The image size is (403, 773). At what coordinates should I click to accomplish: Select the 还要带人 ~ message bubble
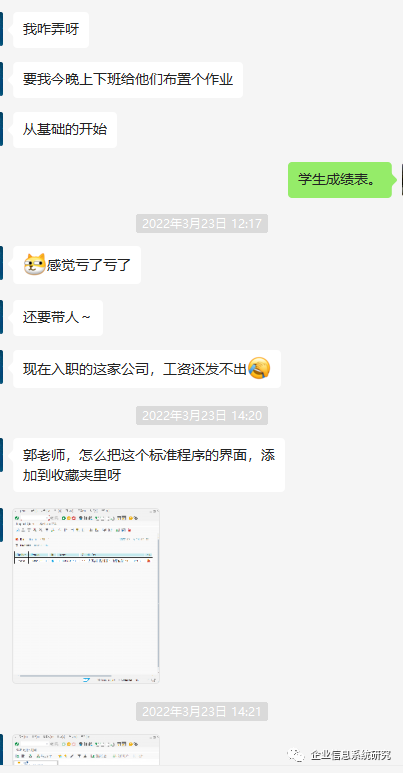click(58, 317)
